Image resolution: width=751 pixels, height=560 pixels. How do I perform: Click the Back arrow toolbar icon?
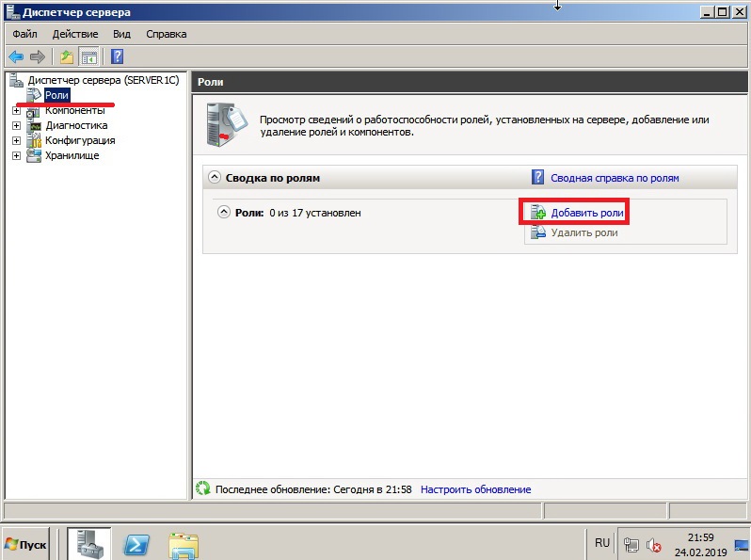(16, 56)
